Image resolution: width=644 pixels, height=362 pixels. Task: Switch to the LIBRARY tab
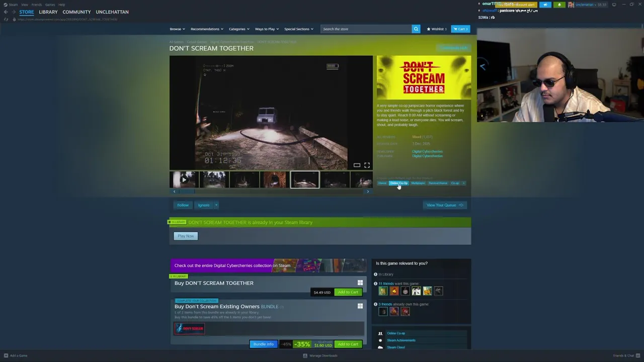tap(48, 12)
